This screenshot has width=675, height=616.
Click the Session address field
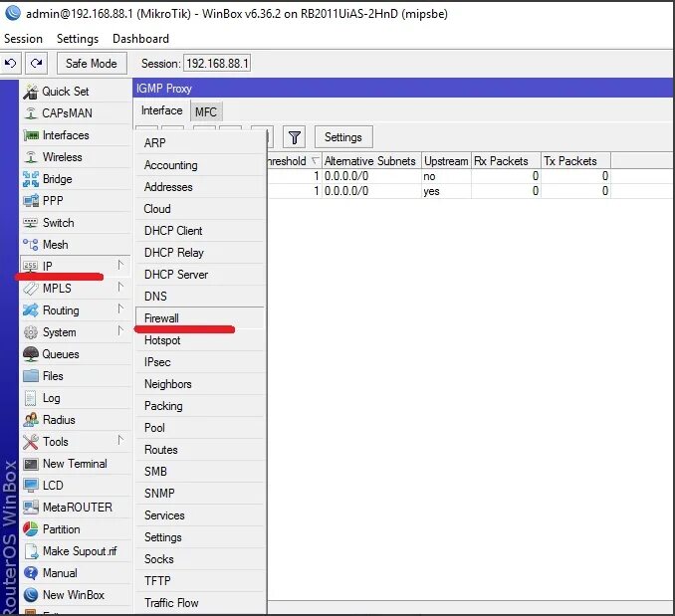pos(217,64)
